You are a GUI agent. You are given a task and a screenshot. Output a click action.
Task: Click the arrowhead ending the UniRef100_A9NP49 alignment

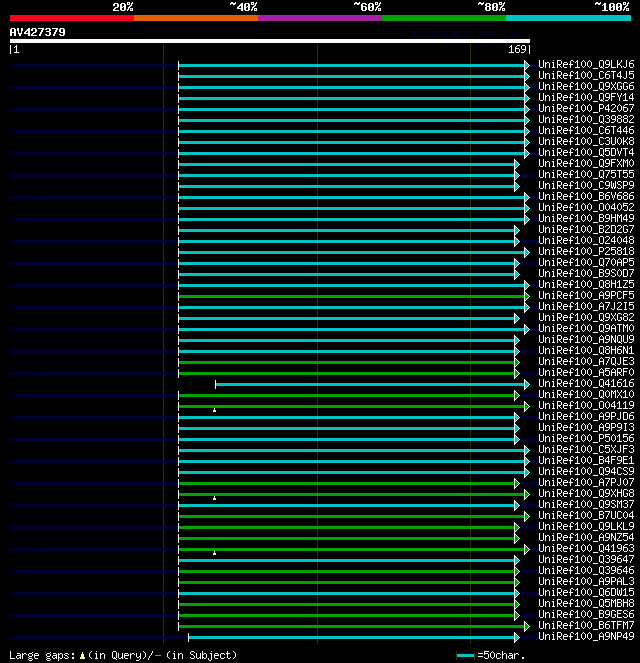coord(517,637)
